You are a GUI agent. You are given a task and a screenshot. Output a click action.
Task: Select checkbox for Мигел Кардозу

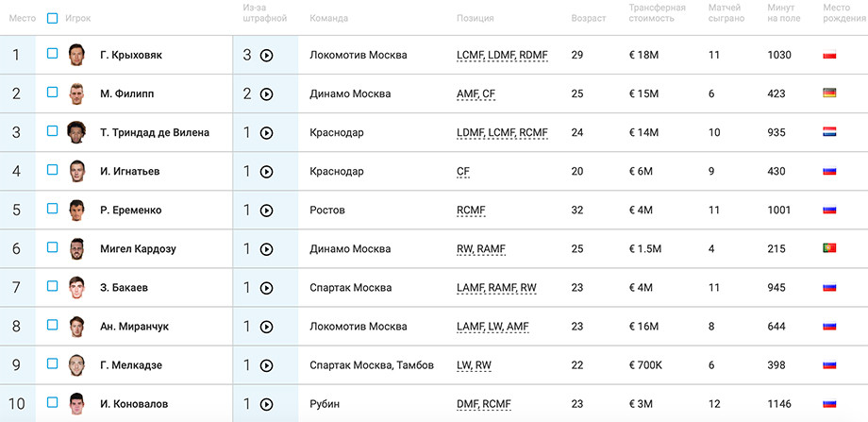(x=52, y=247)
